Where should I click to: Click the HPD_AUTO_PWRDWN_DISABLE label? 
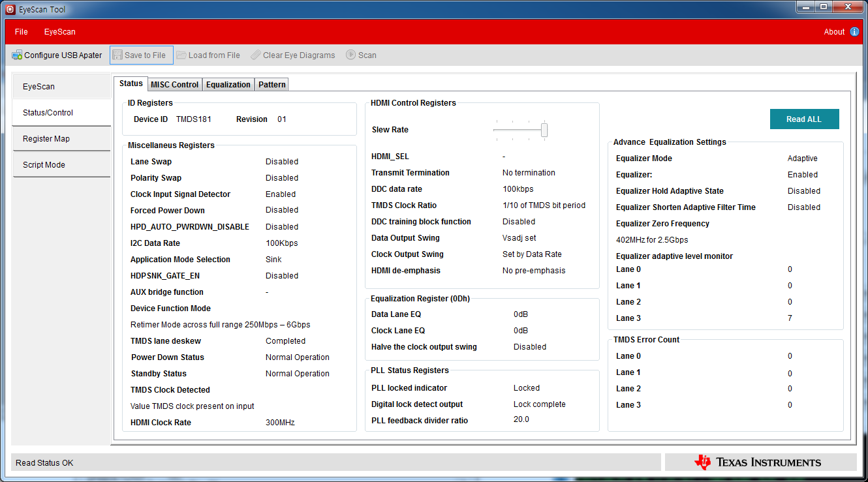pos(190,227)
